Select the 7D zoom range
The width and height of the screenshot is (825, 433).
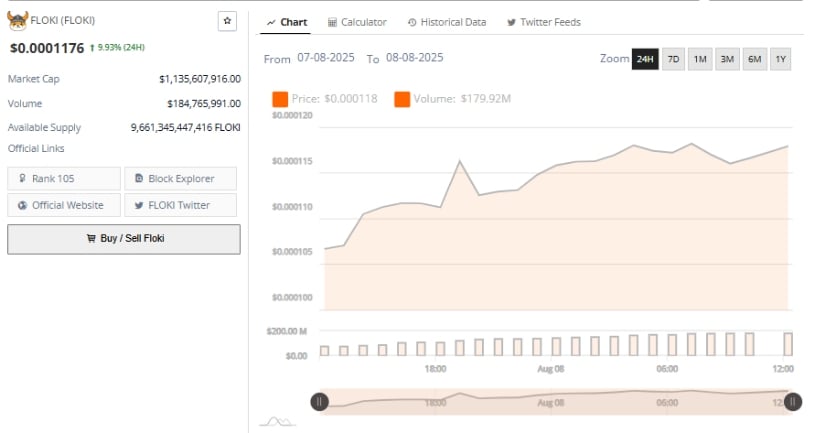[673, 59]
